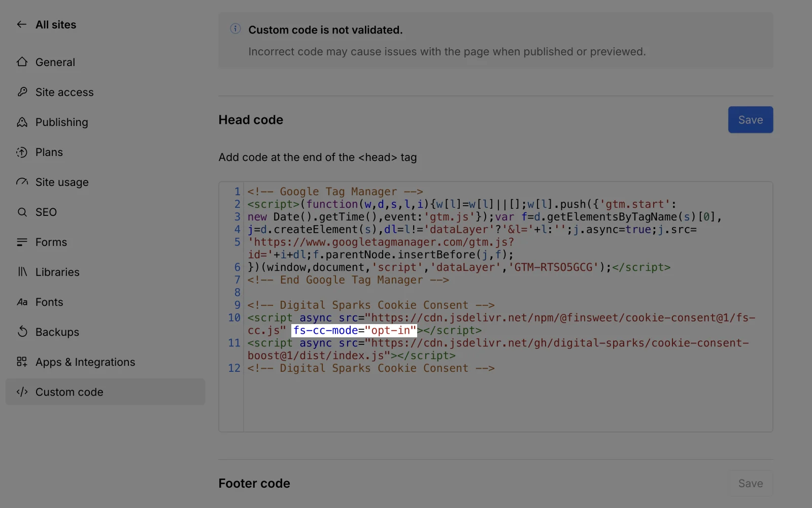Image resolution: width=812 pixels, height=508 pixels.
Task: Click the info icon in the validation notice
Action: tap(235, 29)
